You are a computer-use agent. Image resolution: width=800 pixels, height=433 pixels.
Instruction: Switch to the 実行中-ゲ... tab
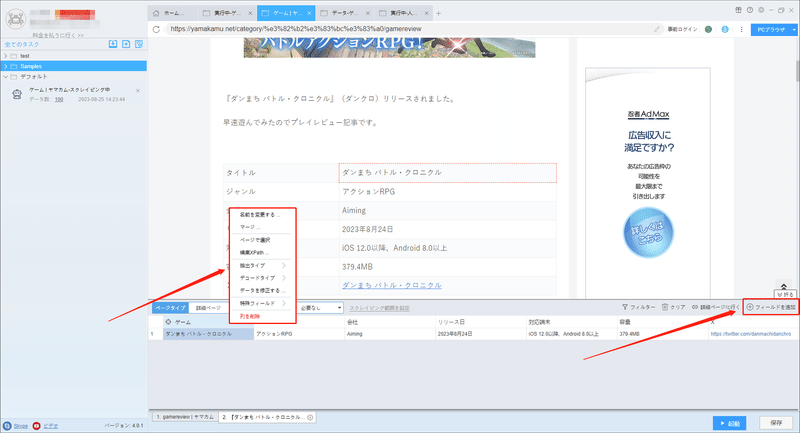click(x=227, y=13)
